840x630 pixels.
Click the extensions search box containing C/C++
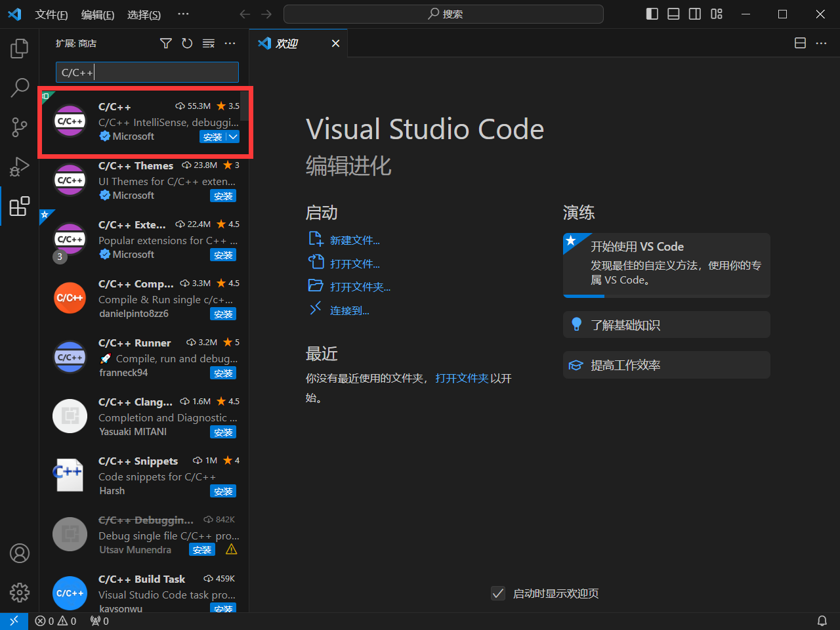pos(147,72)
